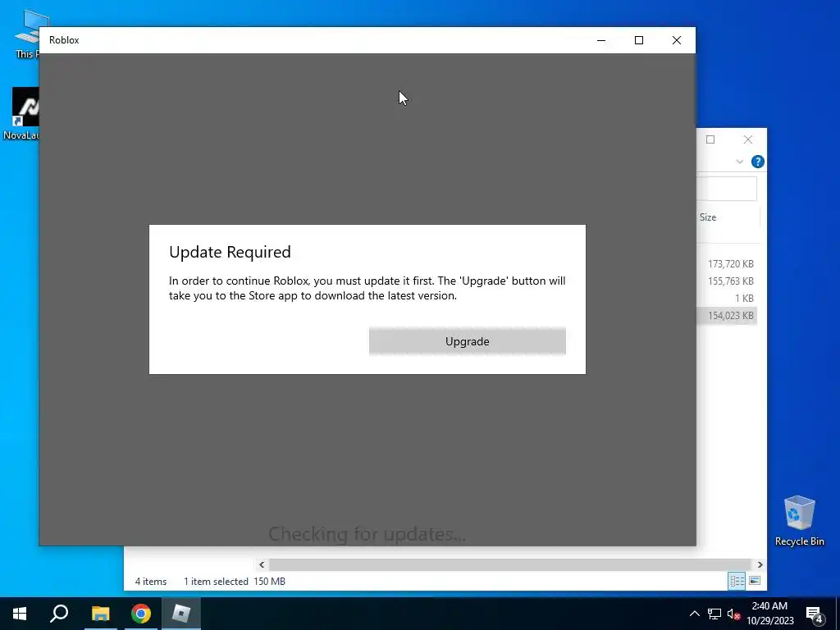
Task: Minimize the Roblox window
Action: pos(601,40)
